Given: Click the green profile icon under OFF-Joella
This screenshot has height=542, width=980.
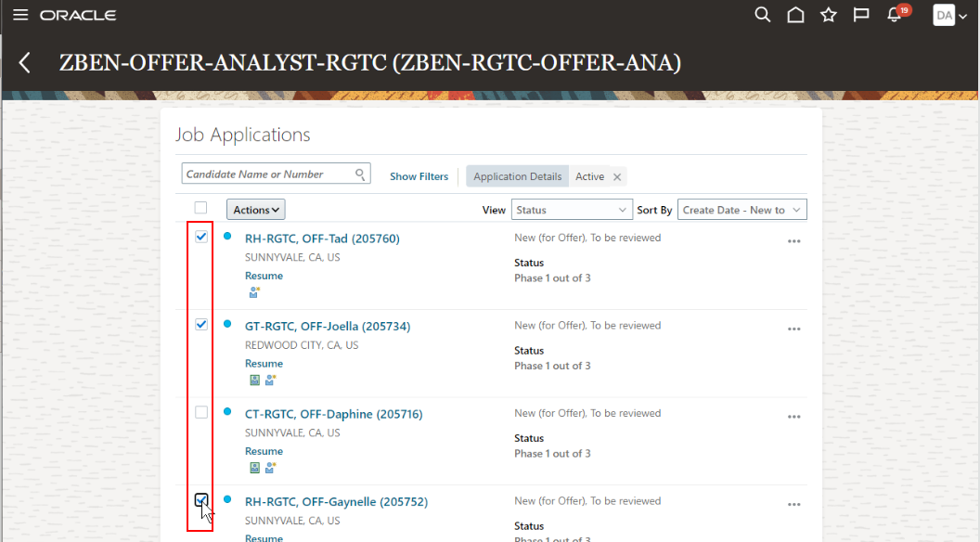Looking at the screenshot, I should [x=255, y=381].
